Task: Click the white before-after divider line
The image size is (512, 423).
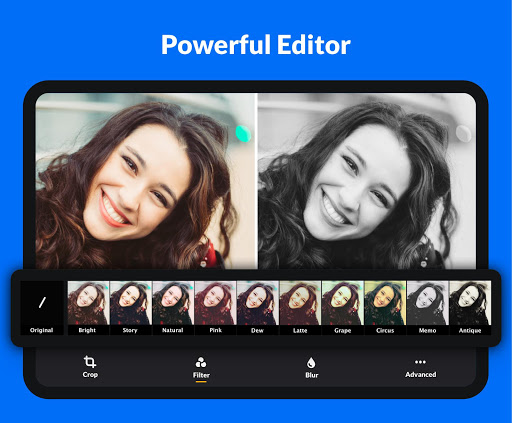Action: (x=257, y=181)
